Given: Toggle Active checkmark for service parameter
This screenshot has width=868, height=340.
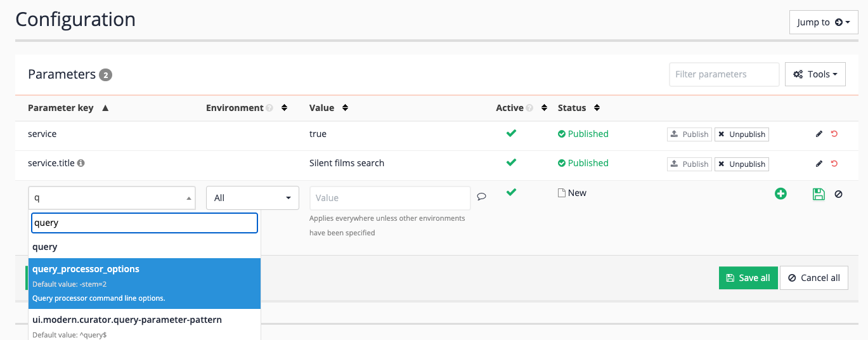Looking at the screenshot, I should coord(511,133).
